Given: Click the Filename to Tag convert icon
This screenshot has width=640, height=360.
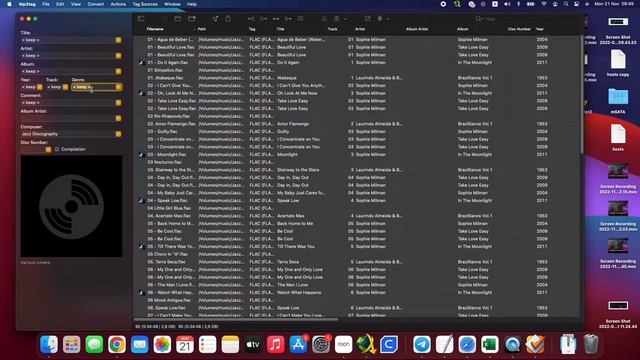Looking at the screenshot, I should click(x=264, y=19).
